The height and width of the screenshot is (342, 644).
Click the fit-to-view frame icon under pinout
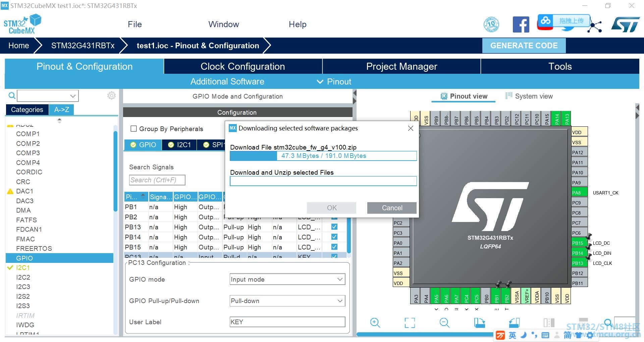(410, 323)
